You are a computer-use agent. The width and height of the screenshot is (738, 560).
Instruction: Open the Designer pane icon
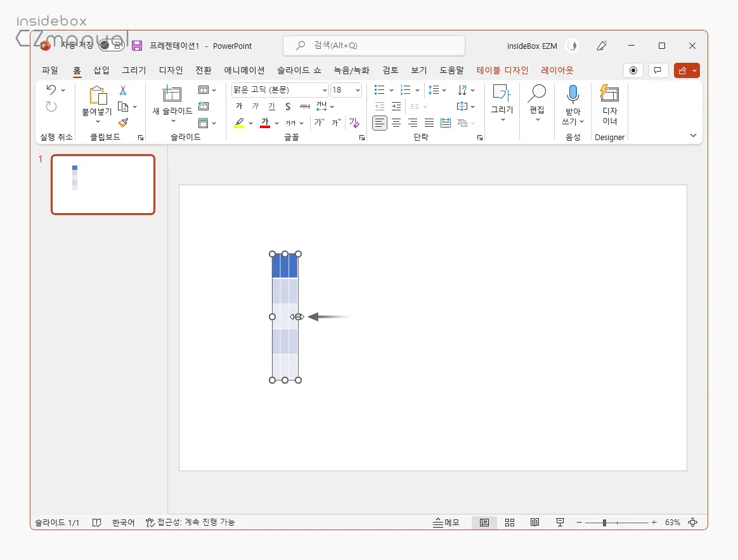click(x=609, y=94)
